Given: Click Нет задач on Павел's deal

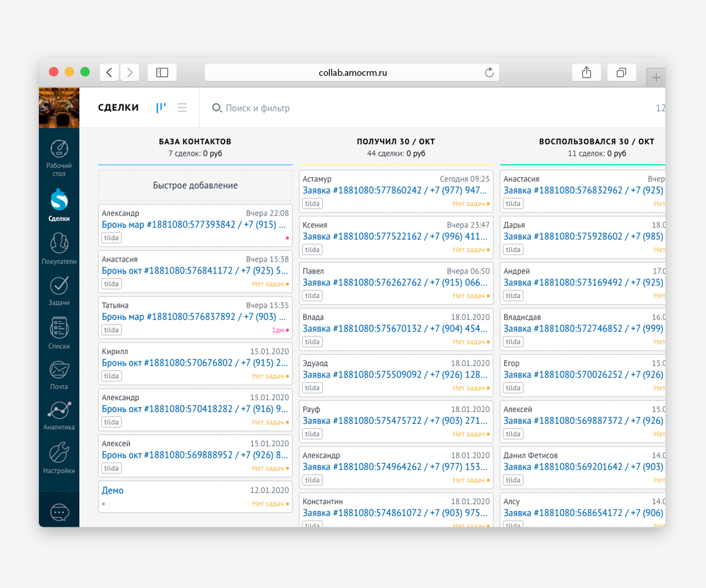Looking at the screenshot, I should pyautogui.click(x=471, y=296).
